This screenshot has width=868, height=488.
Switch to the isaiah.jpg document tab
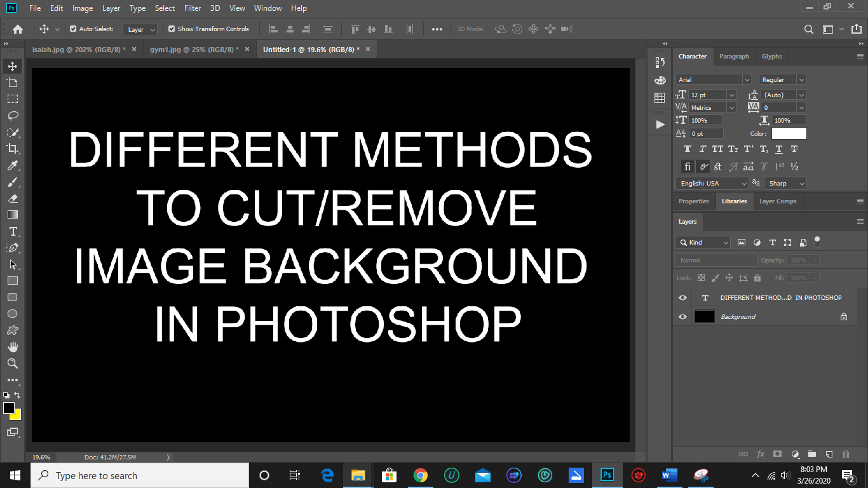[79, 49]
